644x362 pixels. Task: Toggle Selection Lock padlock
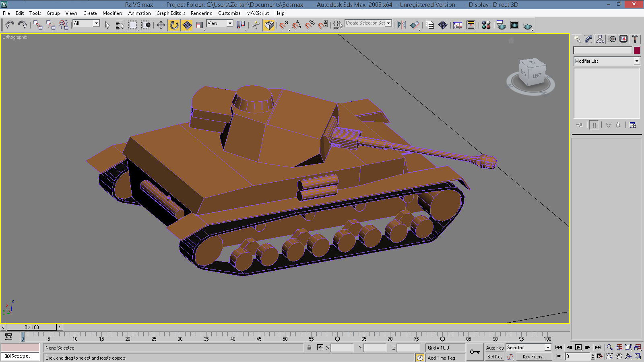309,348
